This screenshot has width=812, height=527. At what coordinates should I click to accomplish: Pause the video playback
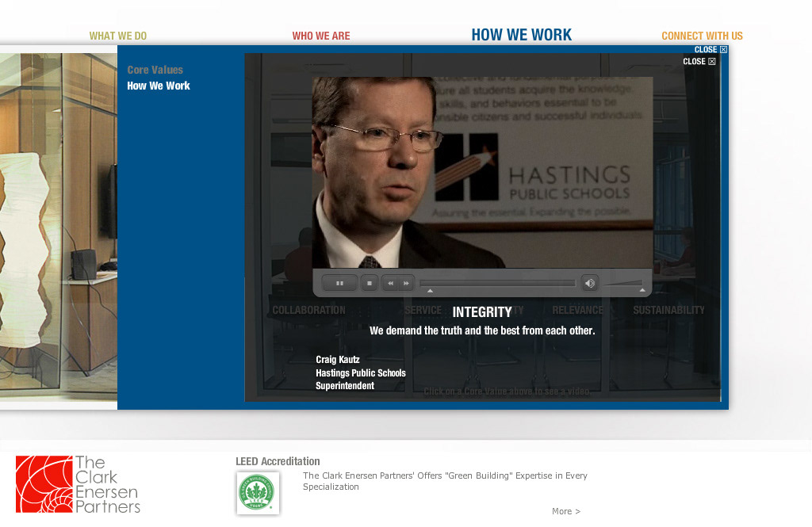pyautogui.click(x=339, y=283)
